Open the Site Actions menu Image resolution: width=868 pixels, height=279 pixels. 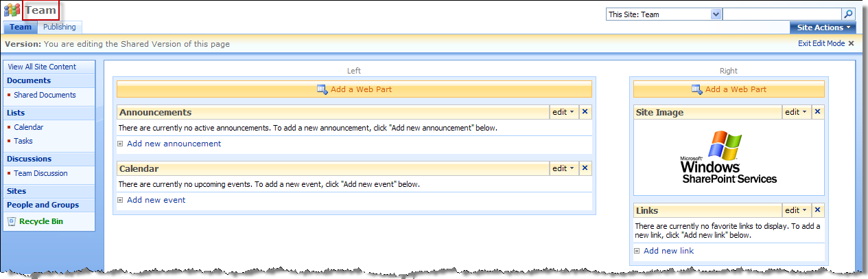[x=822, y=27]
